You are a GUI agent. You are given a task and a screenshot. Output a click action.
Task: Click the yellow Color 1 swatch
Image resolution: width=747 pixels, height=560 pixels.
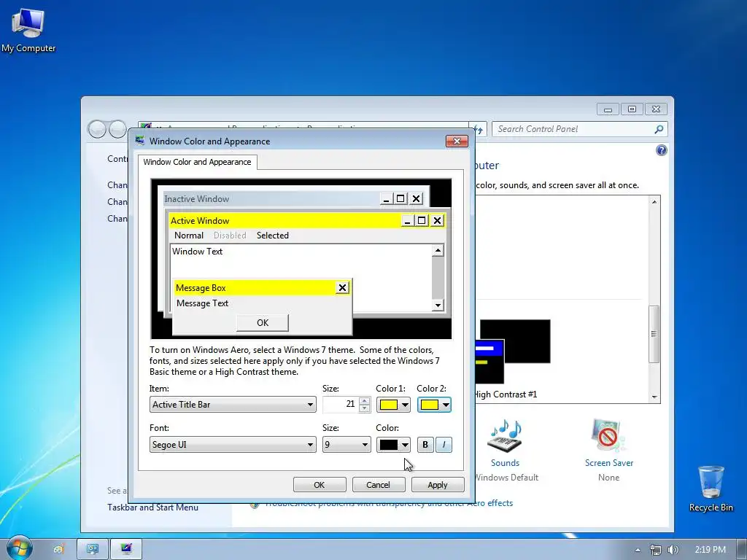tap(389, 405)
